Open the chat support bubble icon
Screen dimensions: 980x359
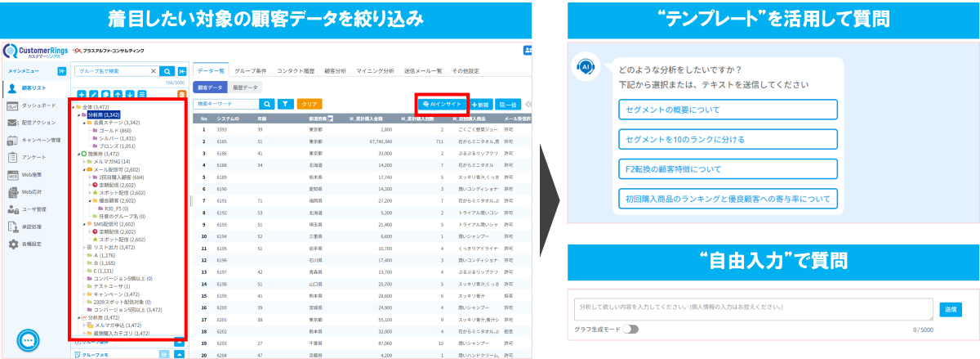tap(29, 339)
